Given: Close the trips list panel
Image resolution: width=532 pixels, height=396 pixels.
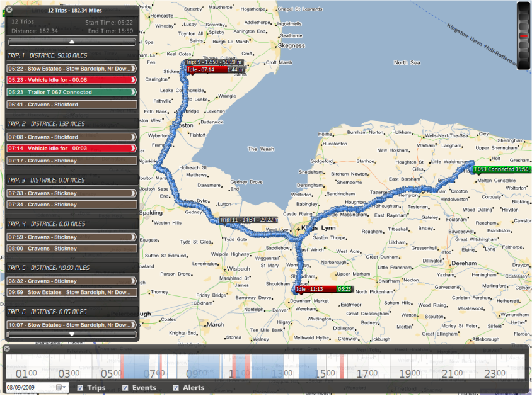Looking at the screenshot, I should [x=8, y=10].
